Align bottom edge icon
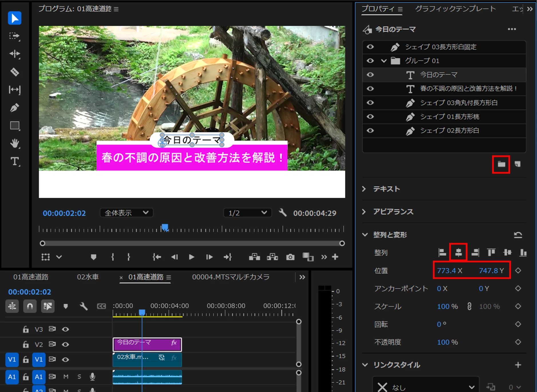 pos(523,252)
